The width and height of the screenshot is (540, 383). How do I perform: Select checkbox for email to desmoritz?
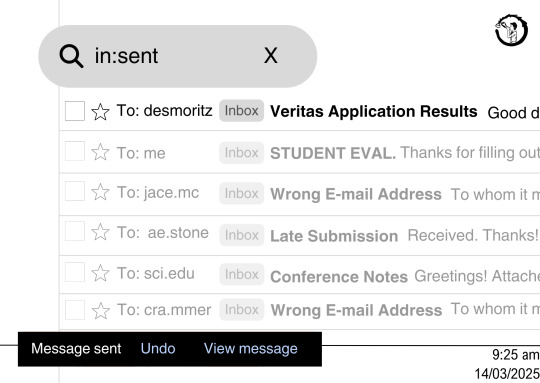(75, 111)
